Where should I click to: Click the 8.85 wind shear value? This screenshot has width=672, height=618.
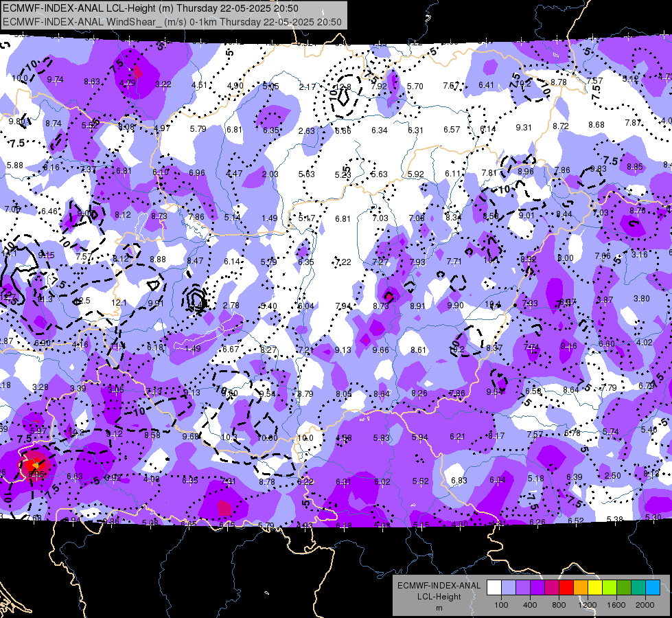click(635, 167)
